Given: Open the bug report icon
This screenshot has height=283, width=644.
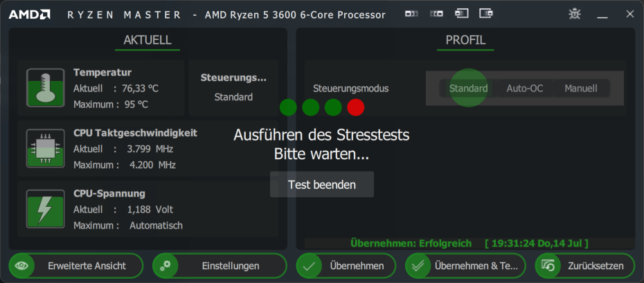Looking at the screenshot, I should [575, 14].
